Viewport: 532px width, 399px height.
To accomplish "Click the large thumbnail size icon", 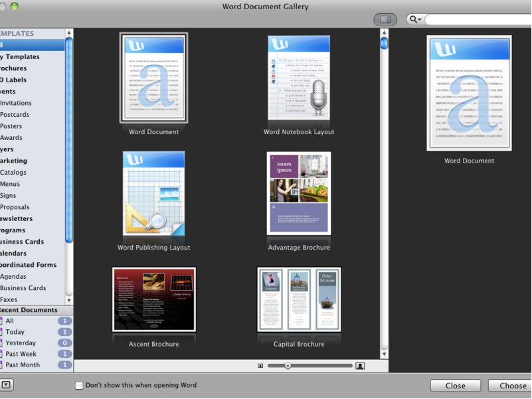I will [360, 366].
